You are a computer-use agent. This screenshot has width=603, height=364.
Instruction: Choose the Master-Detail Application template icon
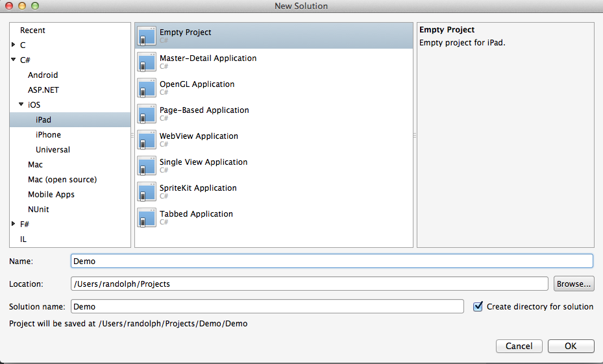(x=147, y=62)
